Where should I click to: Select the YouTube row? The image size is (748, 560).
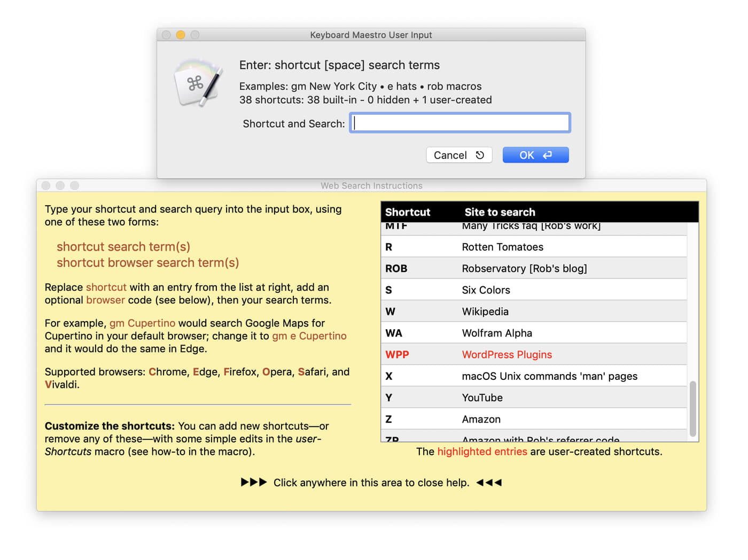tap(534, 398)
